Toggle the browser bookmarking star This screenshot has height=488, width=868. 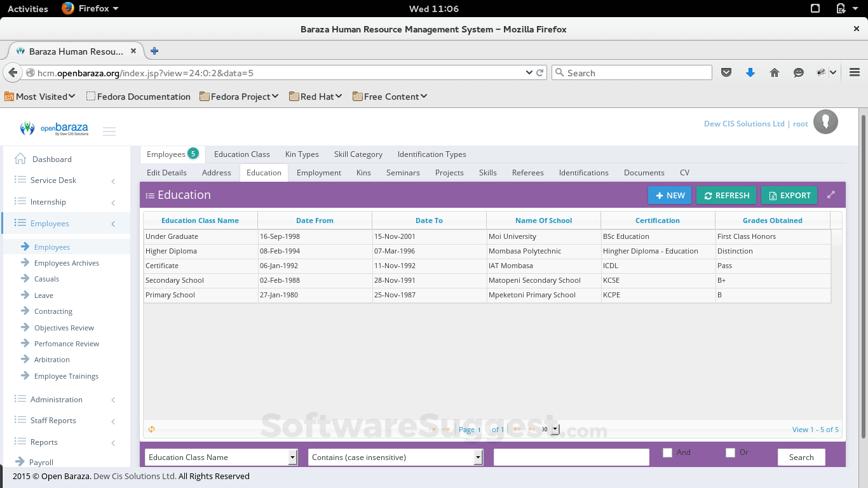tap(726, 72)
